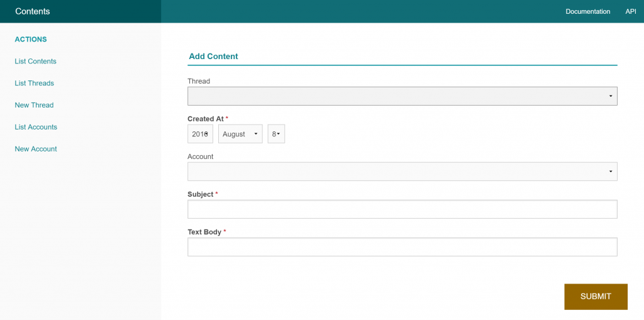Image resolution: width=644 pixels, height=320 pixels.
Task: Expand the August month dropdown
Action: [240, 134]
